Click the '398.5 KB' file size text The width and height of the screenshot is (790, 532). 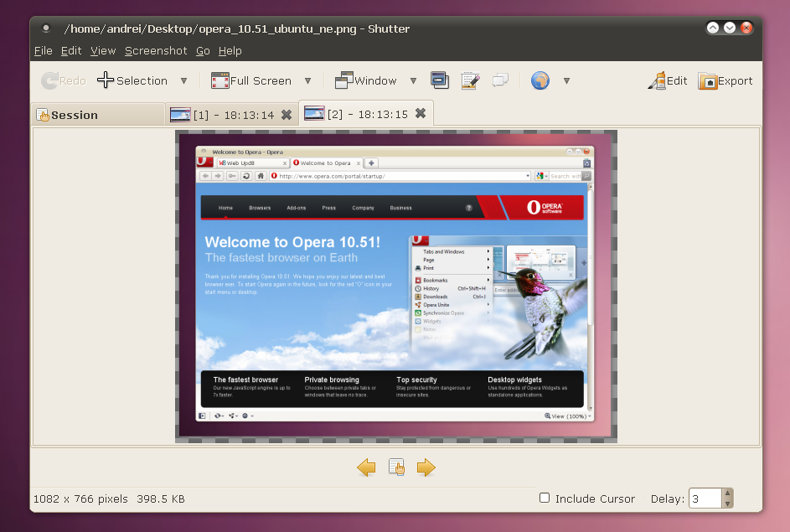click(x=161, y=498)
